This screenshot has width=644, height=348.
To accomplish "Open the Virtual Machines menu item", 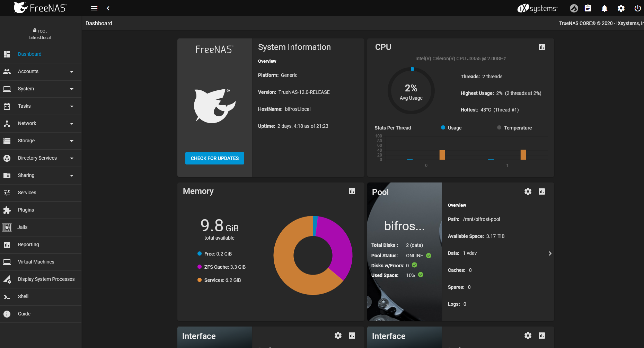I will (41, 262).
